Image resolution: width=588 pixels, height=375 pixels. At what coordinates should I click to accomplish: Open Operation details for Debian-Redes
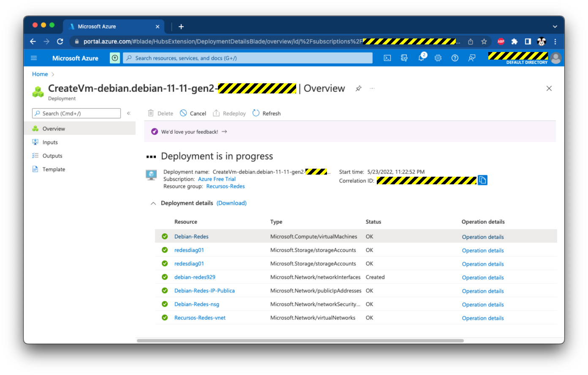pyautogui.click(x=483, y=237)
